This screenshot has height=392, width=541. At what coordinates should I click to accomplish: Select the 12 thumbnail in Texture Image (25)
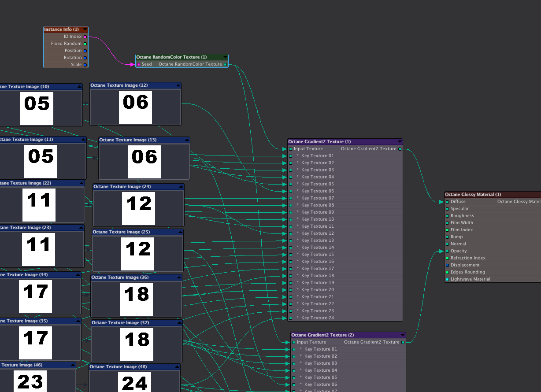click(x=137, y=254)
